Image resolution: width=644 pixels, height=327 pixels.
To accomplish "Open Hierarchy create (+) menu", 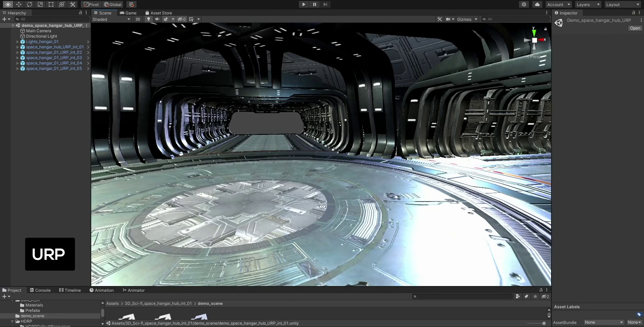I will 6,19.
